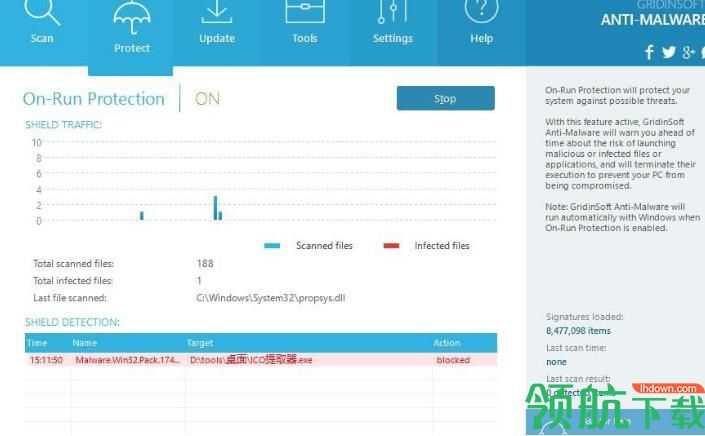The height and width of the screenshot is (436, 705).
Task: Click the Scanned files legend swatch
Action: point(272,245)
